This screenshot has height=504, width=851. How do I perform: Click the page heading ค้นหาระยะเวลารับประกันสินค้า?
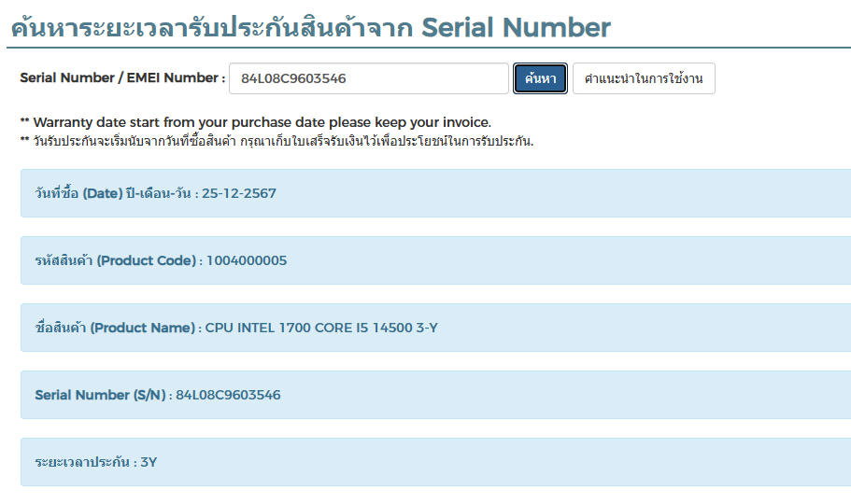pyautogui.click(x=211, y=27)
